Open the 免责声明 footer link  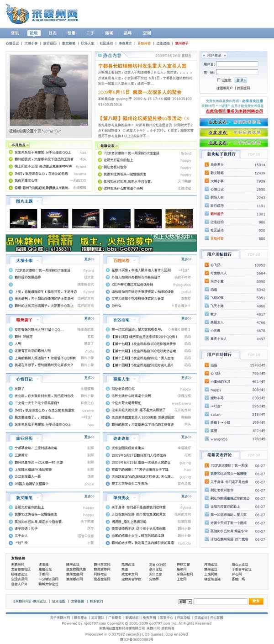pyautogui.click(x=149, y=618)
